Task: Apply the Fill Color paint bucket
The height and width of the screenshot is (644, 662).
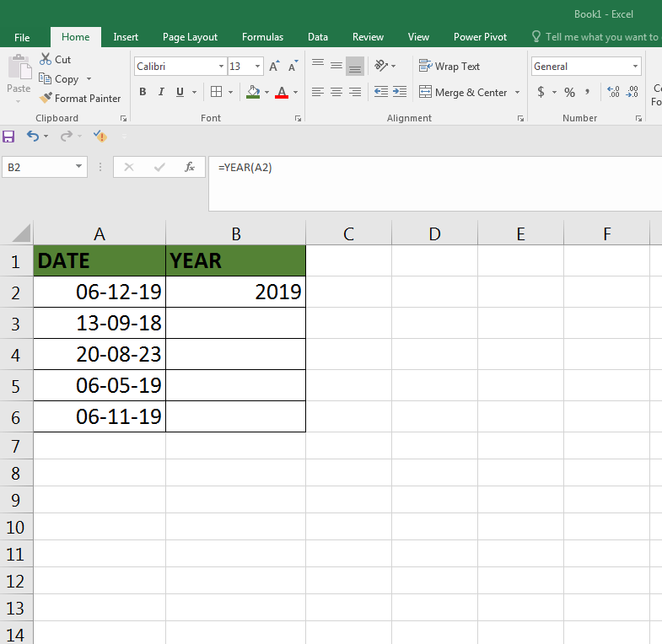Action: coord(253,92)
